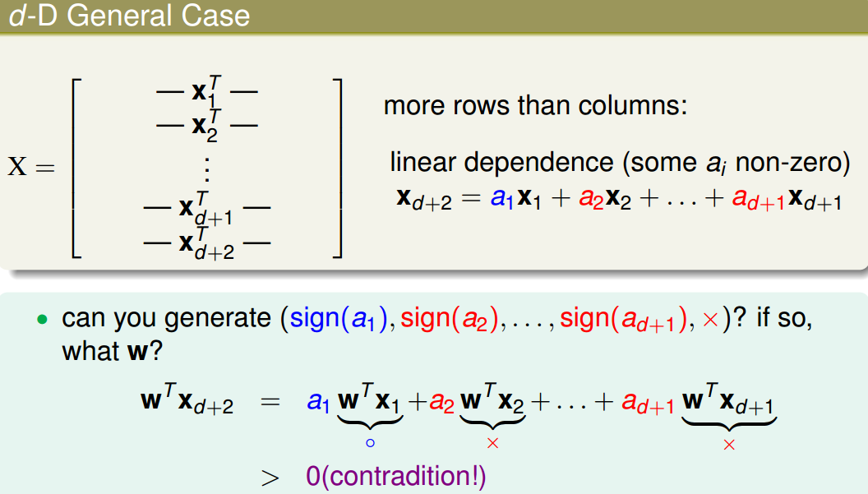The width and height of the screenshot is (868, 494).
Task: Click the left-hand side x d+2 of the dependence equation
Action: 424,200
